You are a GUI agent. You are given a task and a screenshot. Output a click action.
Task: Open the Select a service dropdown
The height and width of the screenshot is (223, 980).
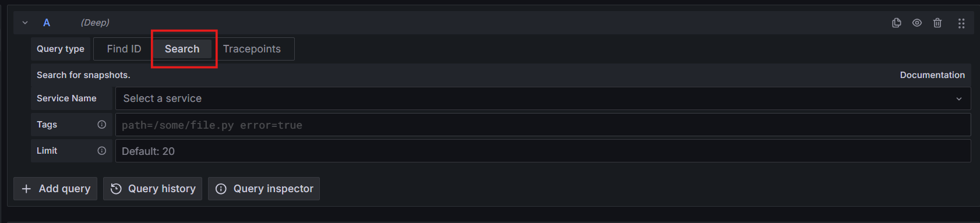click(543, 98)
